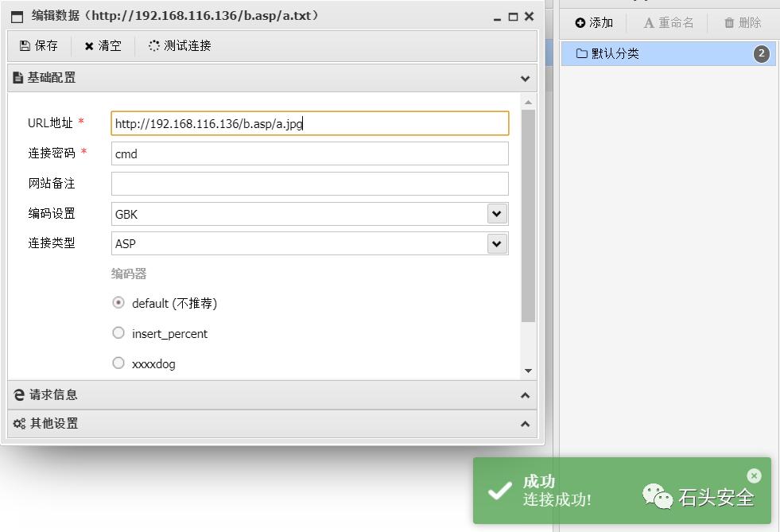Save the shell configuration with 保存
This screenshot has height=532, width=780.
[x=39, y=46]
